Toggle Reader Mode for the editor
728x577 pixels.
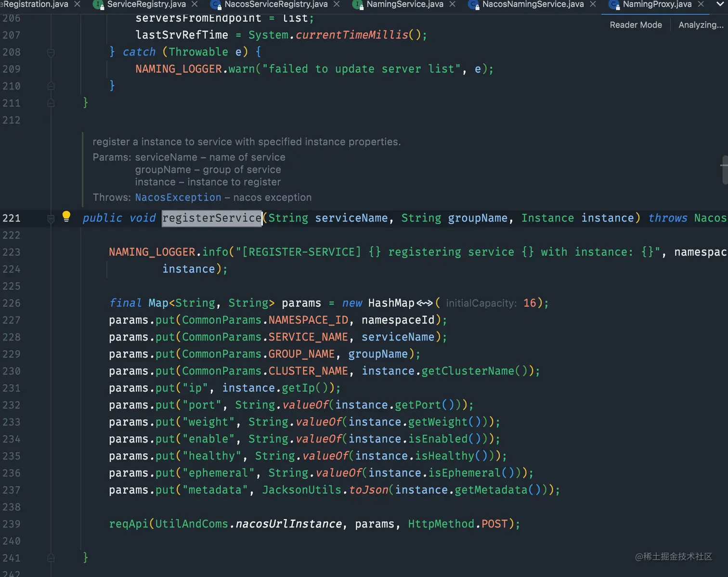click(636, 25)
